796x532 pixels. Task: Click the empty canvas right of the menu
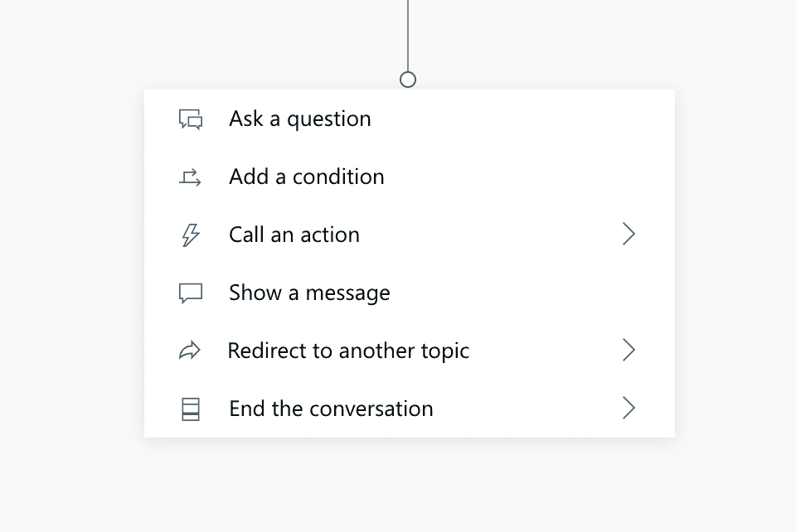coord(736,264)
